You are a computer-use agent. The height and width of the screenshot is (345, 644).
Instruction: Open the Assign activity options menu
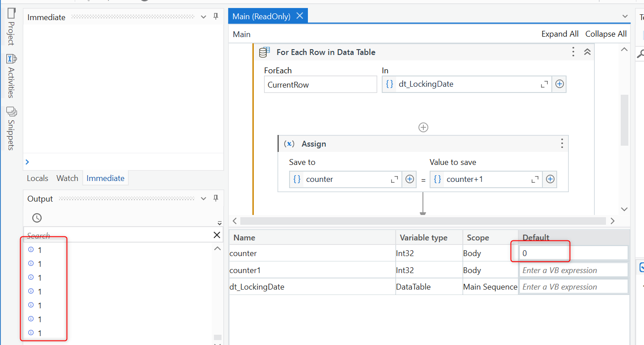click(562, 143)
